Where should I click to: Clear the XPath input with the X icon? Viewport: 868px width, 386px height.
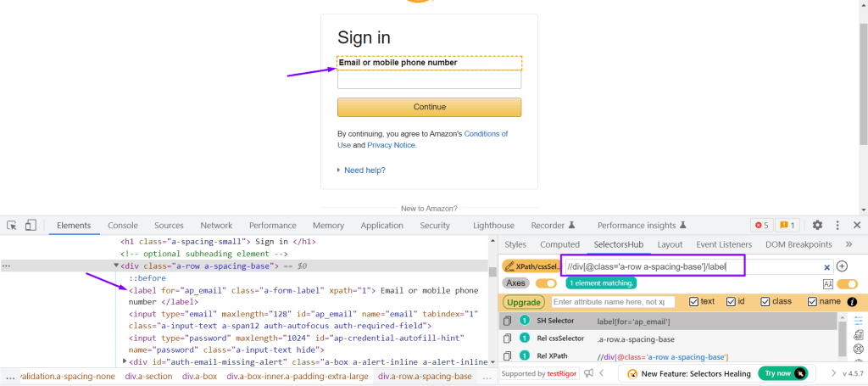click(x=826, y=267)
